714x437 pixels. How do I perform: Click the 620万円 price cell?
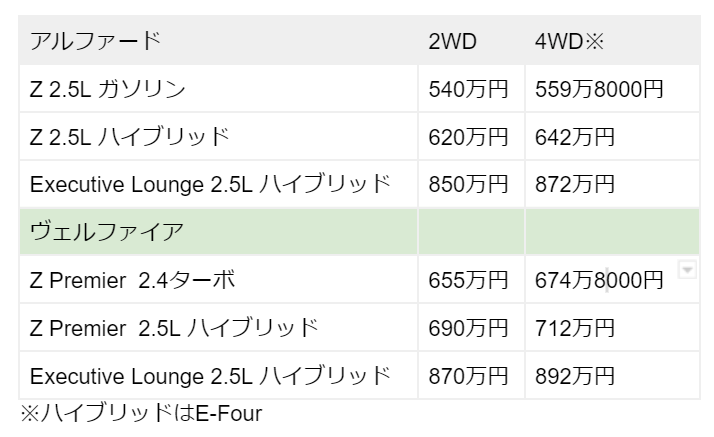pyautogui.click(x=469, y=137)
